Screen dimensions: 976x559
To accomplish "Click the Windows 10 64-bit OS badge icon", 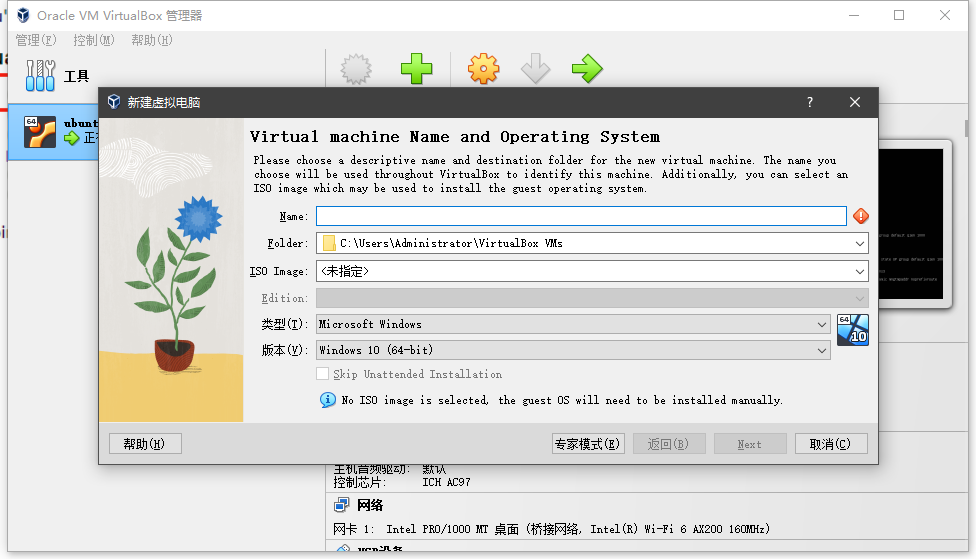I will click(853, 330).
